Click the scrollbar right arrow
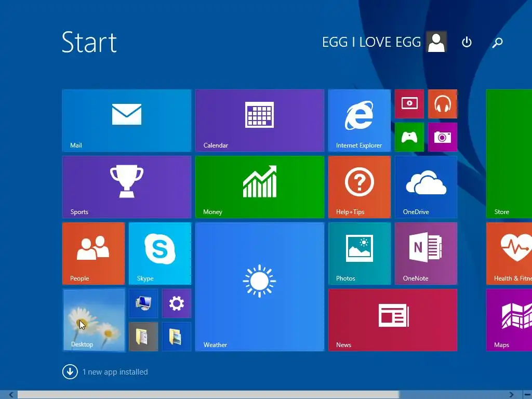Image resolution: width=532 pixels, height=399 pixels. coord(511,395)
